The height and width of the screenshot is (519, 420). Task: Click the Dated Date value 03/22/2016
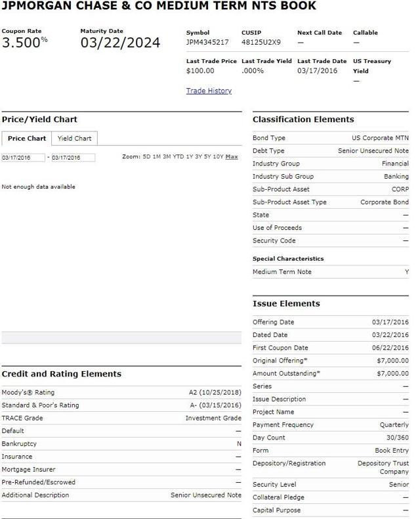(390, 335)
